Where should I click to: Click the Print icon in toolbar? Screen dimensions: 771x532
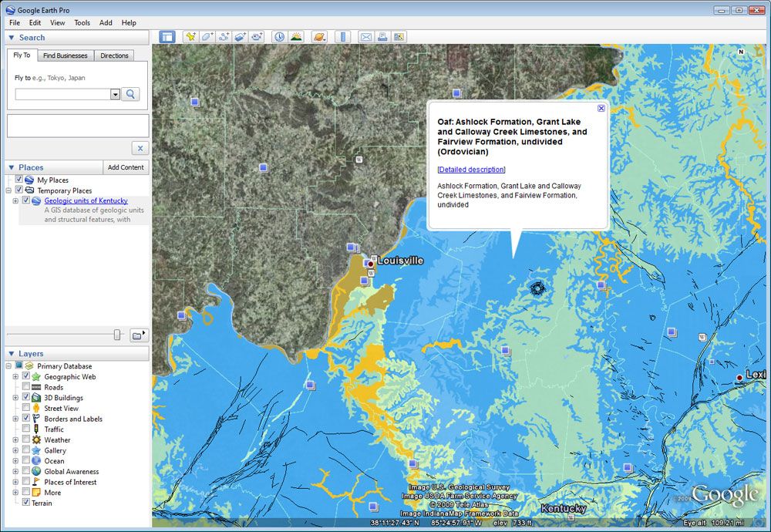(x=382, y=37)
